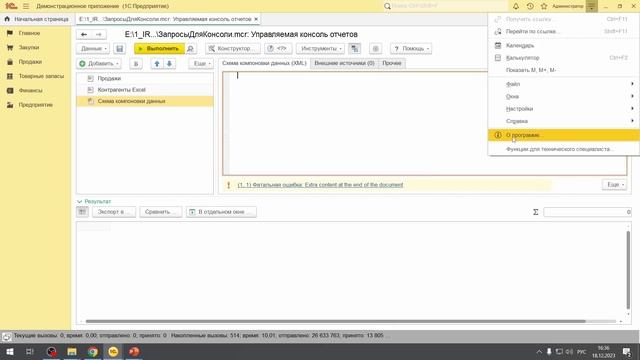Click the Экспорт в... button
Screen dimensions: 640x360
[x=114, y=212]
